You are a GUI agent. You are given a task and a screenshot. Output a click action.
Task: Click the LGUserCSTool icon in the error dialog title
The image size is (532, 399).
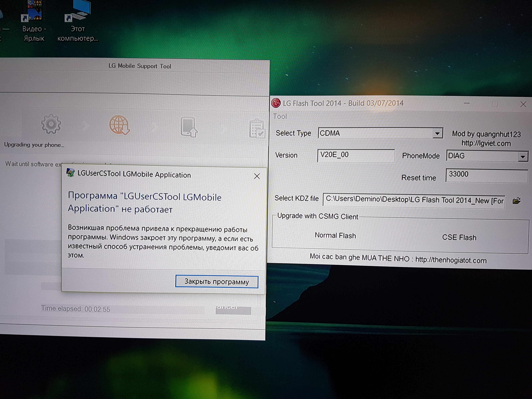pyautogui.click(x=70, y=173)
